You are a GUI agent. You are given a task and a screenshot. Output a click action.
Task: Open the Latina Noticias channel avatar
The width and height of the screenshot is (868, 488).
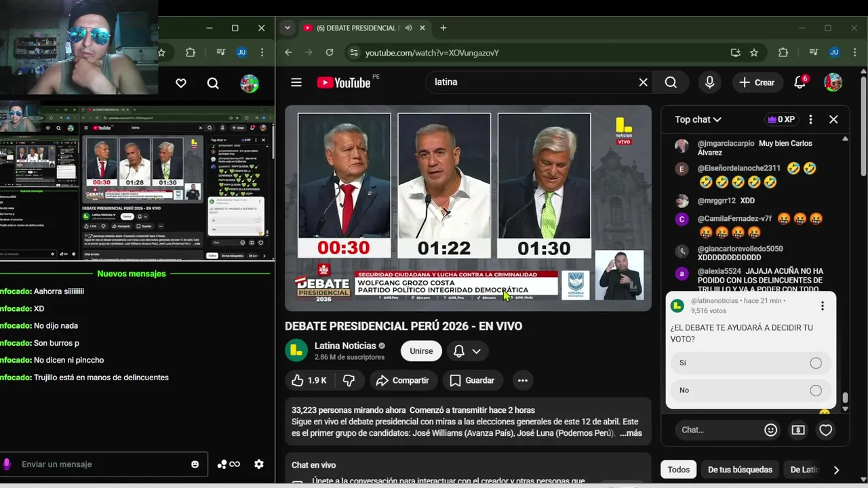click(296, 350)
